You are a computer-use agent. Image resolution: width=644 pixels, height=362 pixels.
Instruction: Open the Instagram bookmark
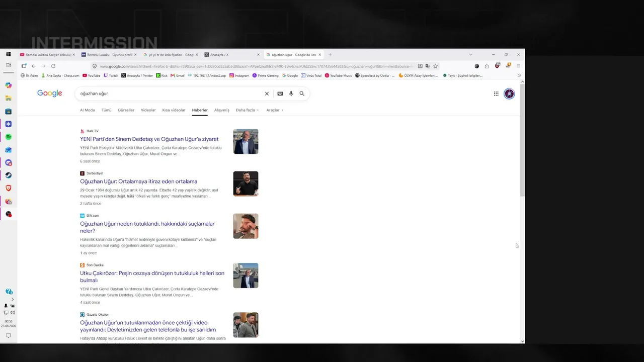point(239,75)
